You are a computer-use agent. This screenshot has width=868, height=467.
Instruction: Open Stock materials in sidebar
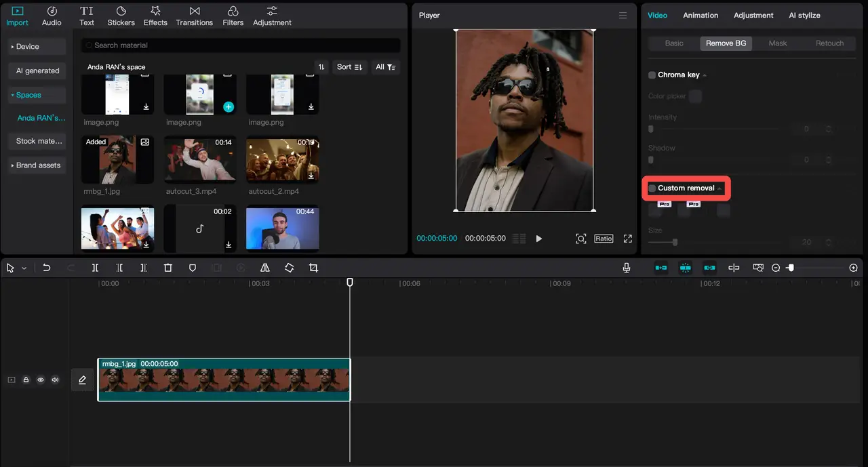coord(37,141)
